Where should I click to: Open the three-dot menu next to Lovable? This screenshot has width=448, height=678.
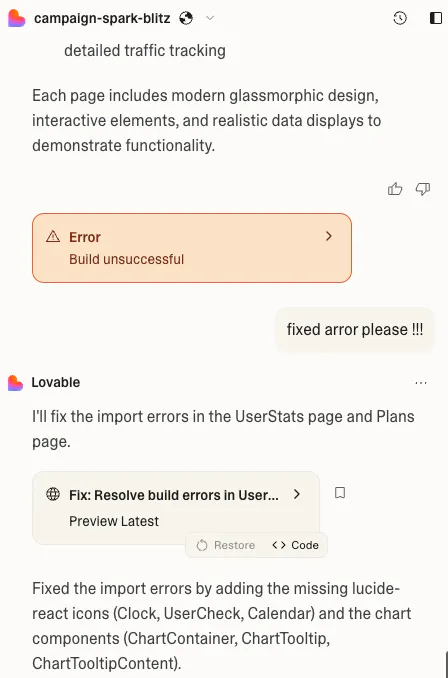pos(421,383)
